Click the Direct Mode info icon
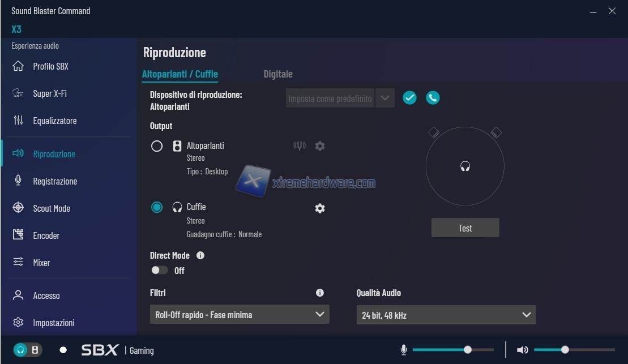The width and height of the screenshot is (628, 364). tap(200, 255)
